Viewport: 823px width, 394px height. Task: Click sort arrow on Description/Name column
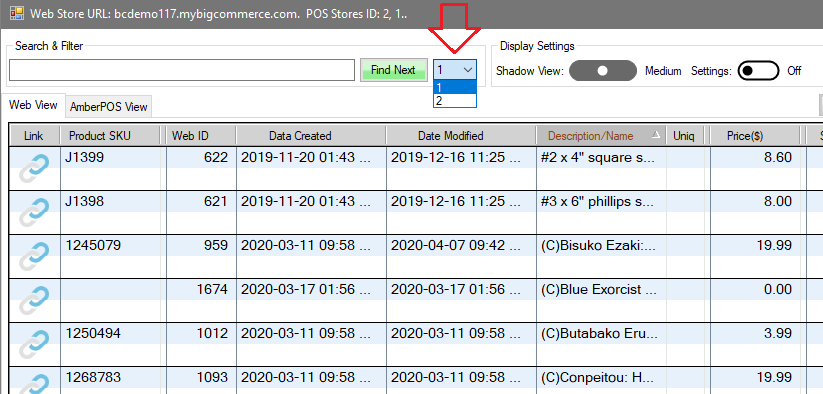point(656,135)
